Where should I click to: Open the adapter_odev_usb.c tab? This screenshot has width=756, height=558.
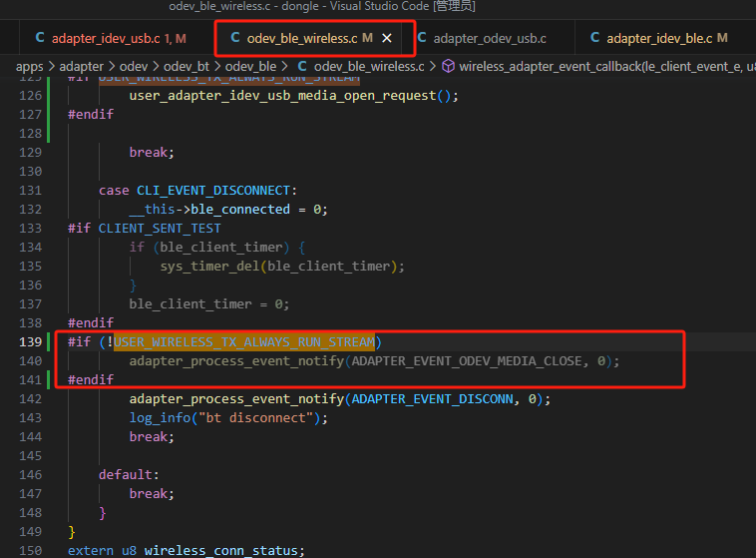coord(489,39)
